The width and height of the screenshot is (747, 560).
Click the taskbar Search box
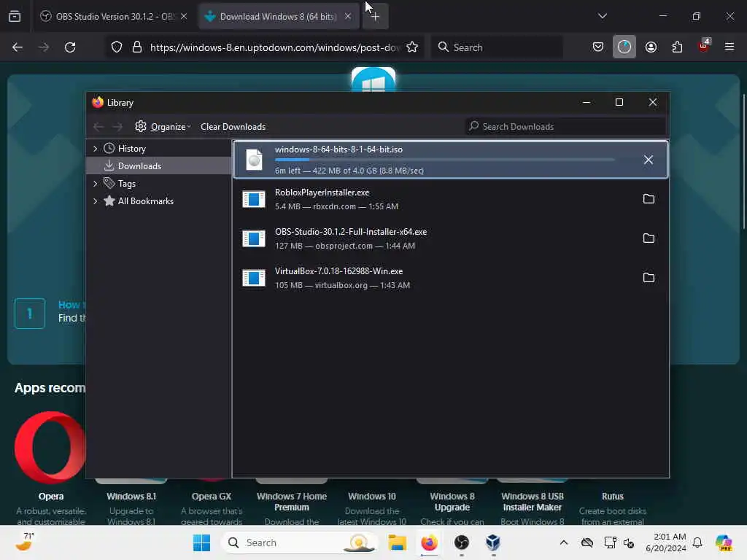299,542
